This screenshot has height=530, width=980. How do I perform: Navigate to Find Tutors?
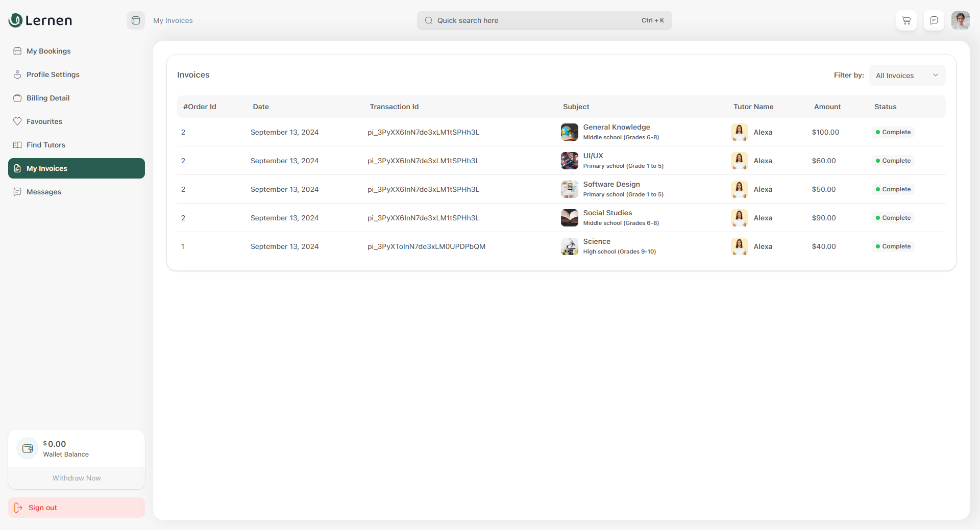click(45, 145)
